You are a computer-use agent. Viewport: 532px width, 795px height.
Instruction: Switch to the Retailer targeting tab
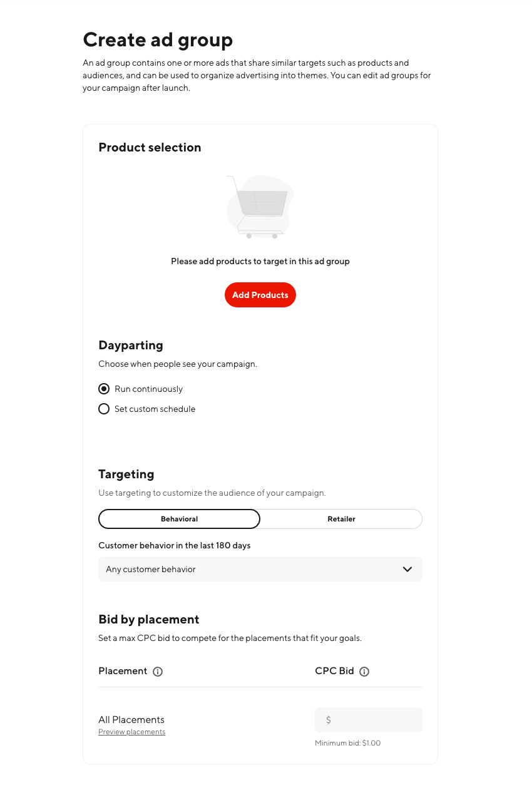(341, 519)
